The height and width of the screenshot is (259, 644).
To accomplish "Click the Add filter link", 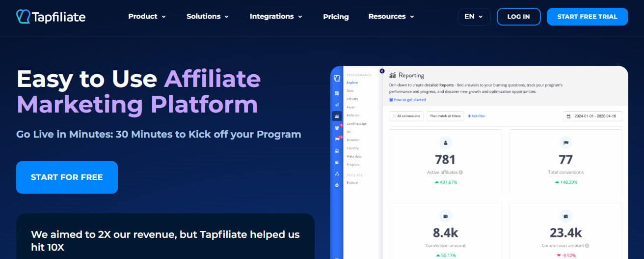I will pos(476,116).
